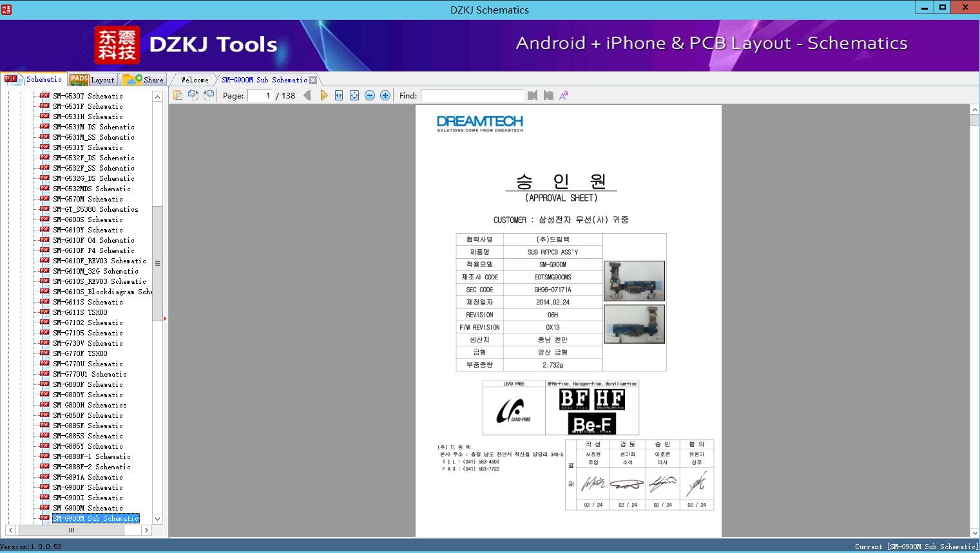Screen dimensions: 980x553
Task: Click the document scroll up arrow
Action: pyautogui.click(x=974, y=110)
